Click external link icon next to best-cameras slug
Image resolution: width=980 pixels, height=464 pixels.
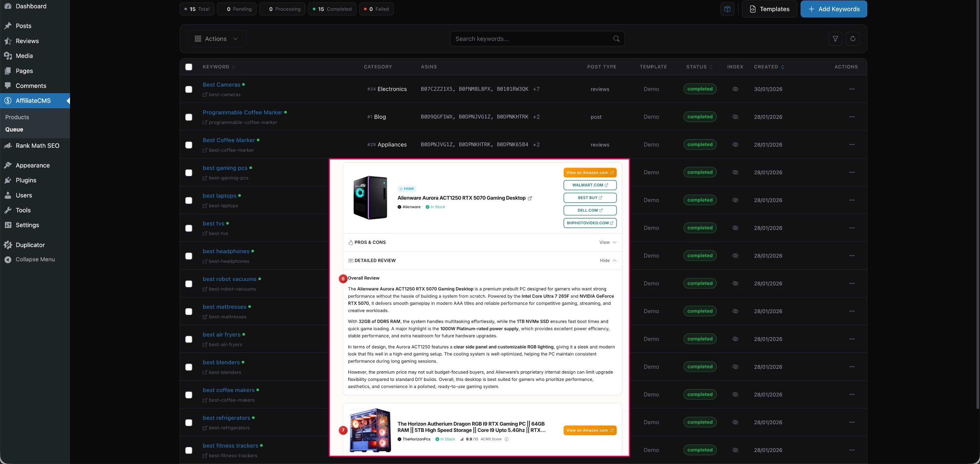pyautogui.click(x=205, y=95)
